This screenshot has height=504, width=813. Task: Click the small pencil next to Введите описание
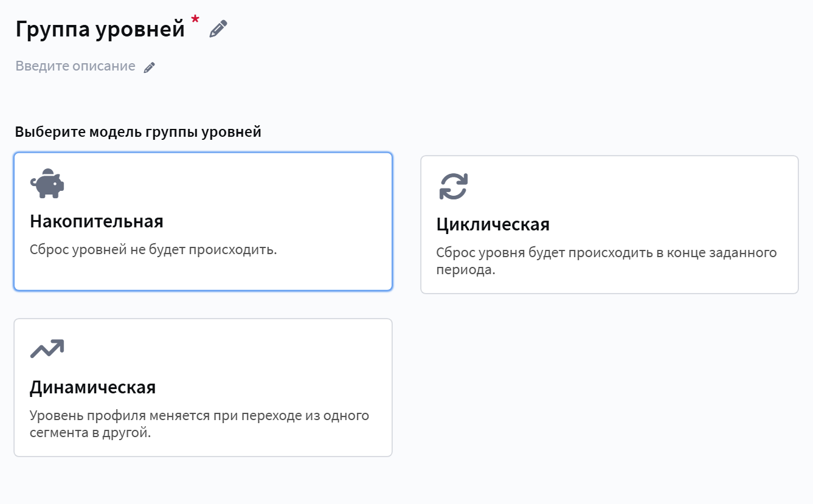150,67
